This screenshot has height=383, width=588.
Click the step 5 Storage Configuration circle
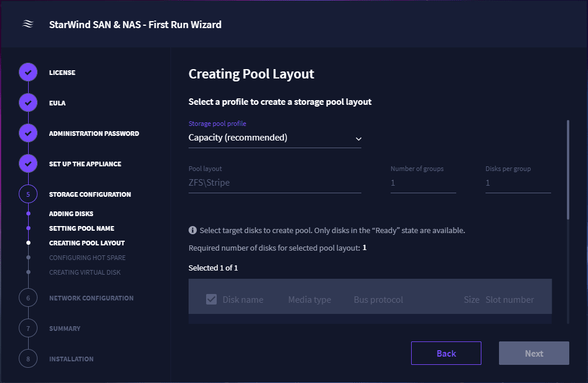tap(28, 194)
